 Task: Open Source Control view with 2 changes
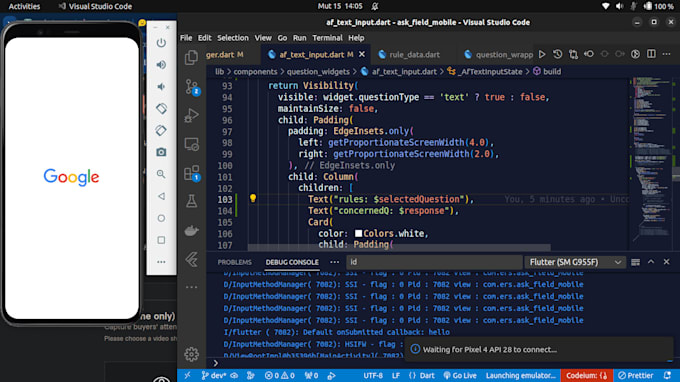coord(191,87)
